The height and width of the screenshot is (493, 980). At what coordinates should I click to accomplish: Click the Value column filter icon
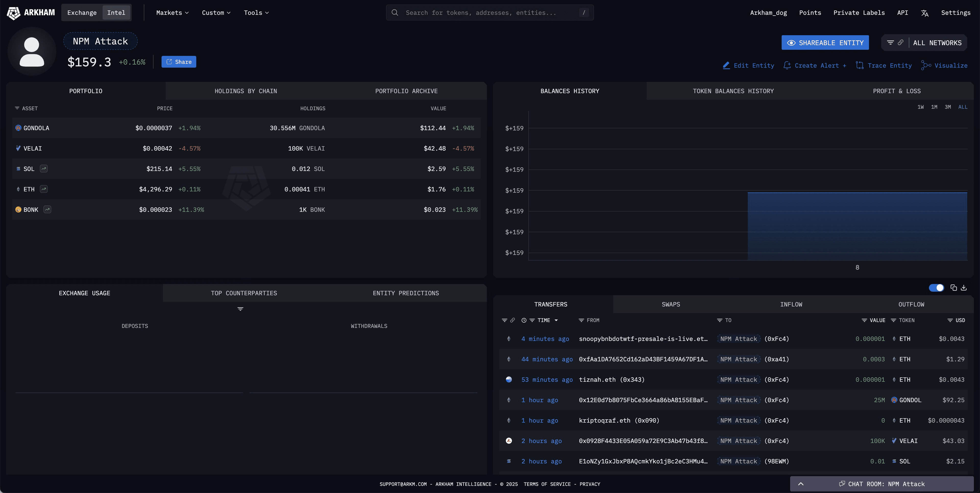pyautogui.click(x=864, y=320)
